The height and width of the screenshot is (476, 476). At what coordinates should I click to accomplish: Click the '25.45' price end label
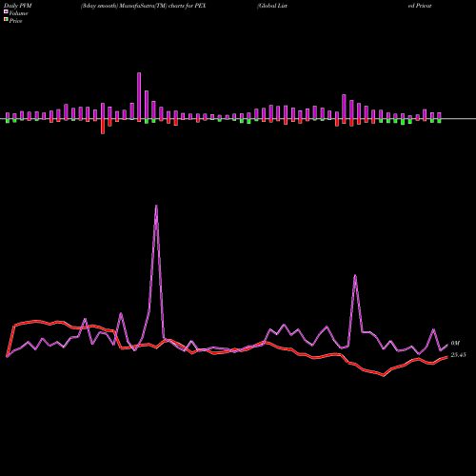pyautogui.click(x=458, y=355)
